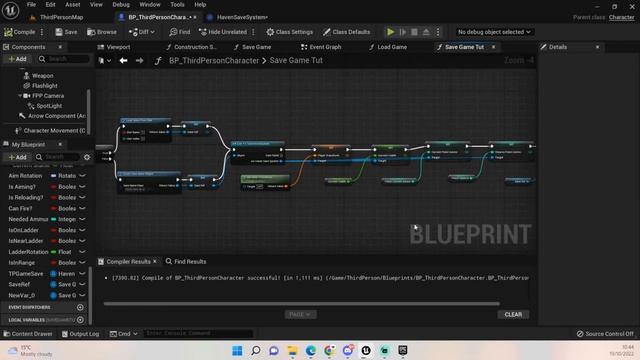Open the Output Log
Screen dimensions: 640x360
(x=80, y=334)
